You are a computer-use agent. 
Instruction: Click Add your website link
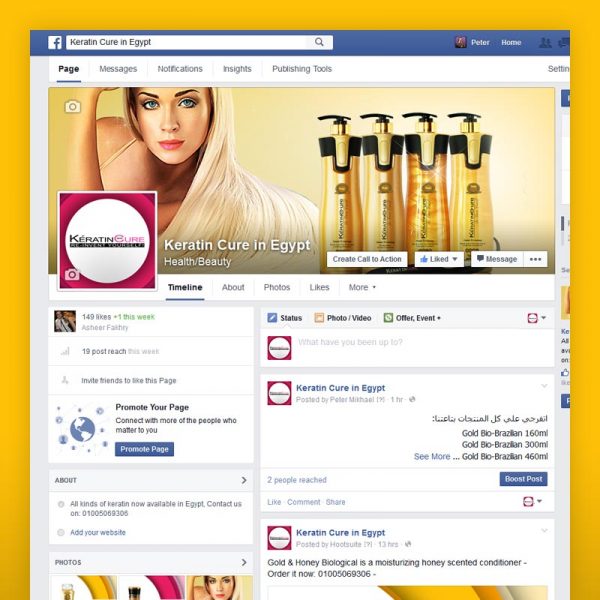pyautogui.click(x=98, y=532)
